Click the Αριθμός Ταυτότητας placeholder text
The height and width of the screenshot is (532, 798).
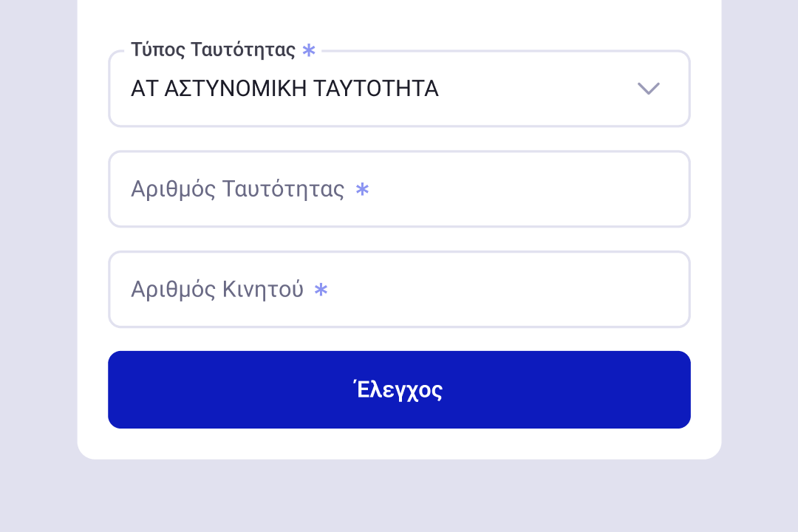tap(238, 189)
